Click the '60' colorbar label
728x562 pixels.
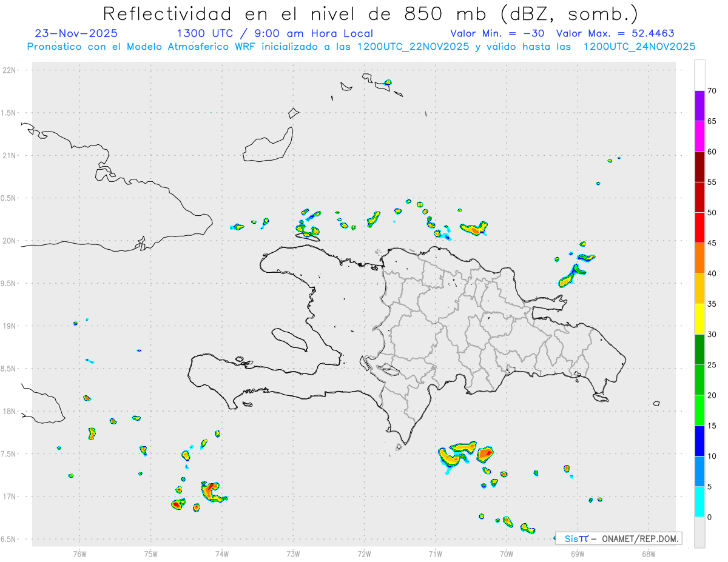[712, 152]
